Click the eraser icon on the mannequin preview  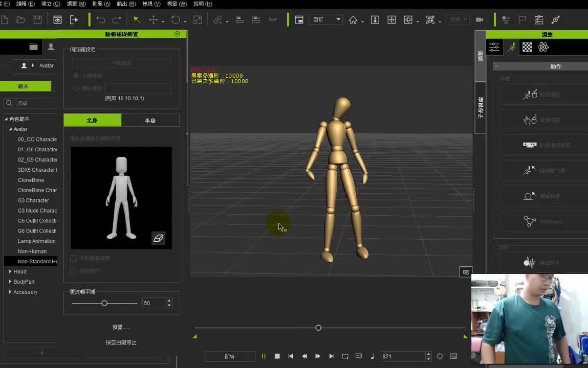158,238
